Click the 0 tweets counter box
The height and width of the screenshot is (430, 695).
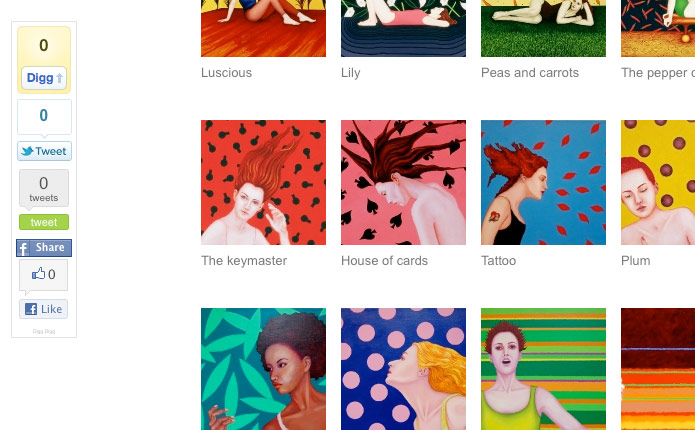(44, 188)
